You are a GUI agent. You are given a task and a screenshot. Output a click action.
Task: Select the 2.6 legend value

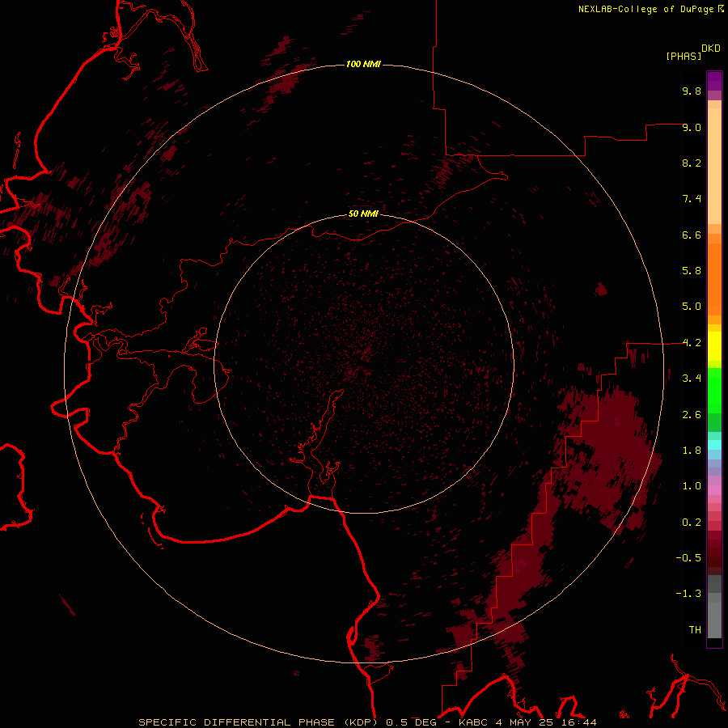pyautogui.click(x=692, y=415)
